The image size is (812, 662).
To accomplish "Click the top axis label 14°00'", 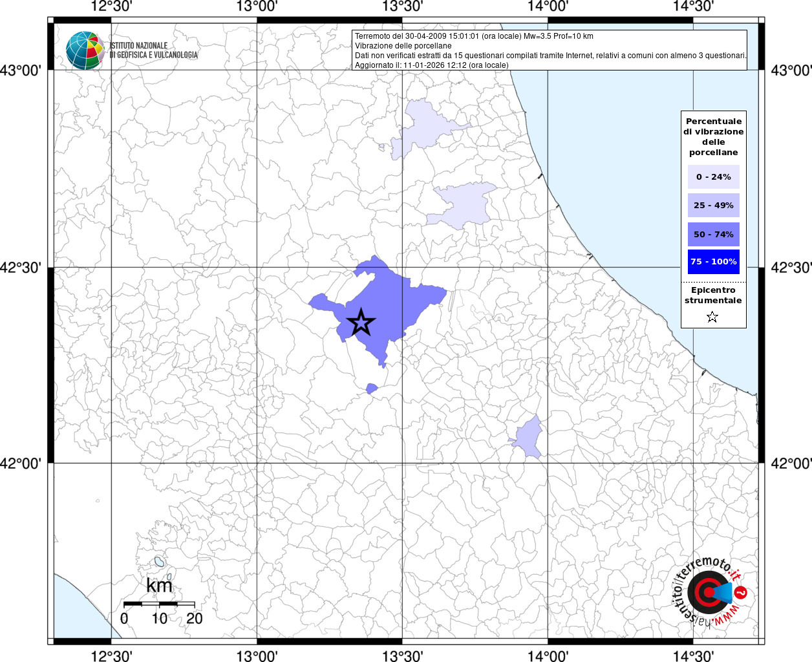I will pos(548,6).
